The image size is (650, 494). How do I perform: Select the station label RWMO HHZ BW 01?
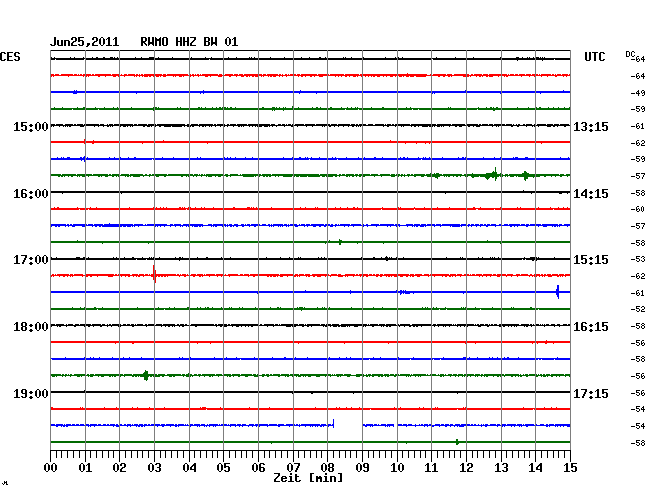click(x=189, y=42)
